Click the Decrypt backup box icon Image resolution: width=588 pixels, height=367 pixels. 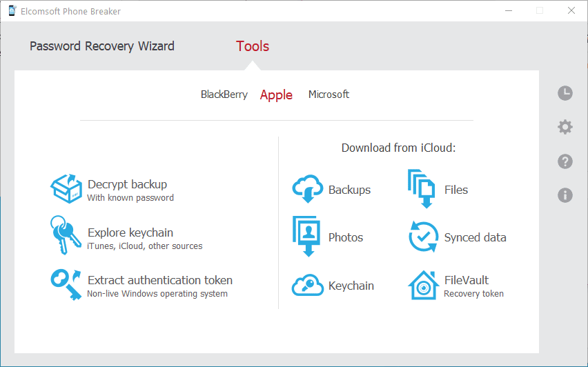(66, 188)
